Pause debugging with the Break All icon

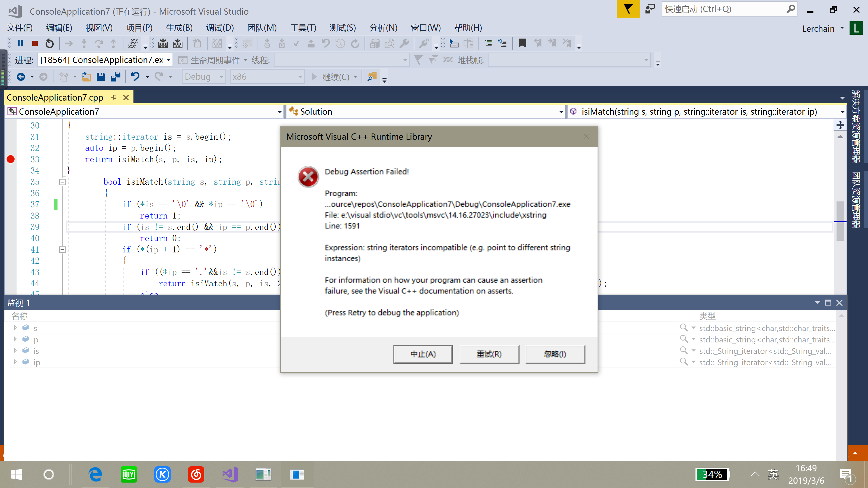[x=20, y=43]
